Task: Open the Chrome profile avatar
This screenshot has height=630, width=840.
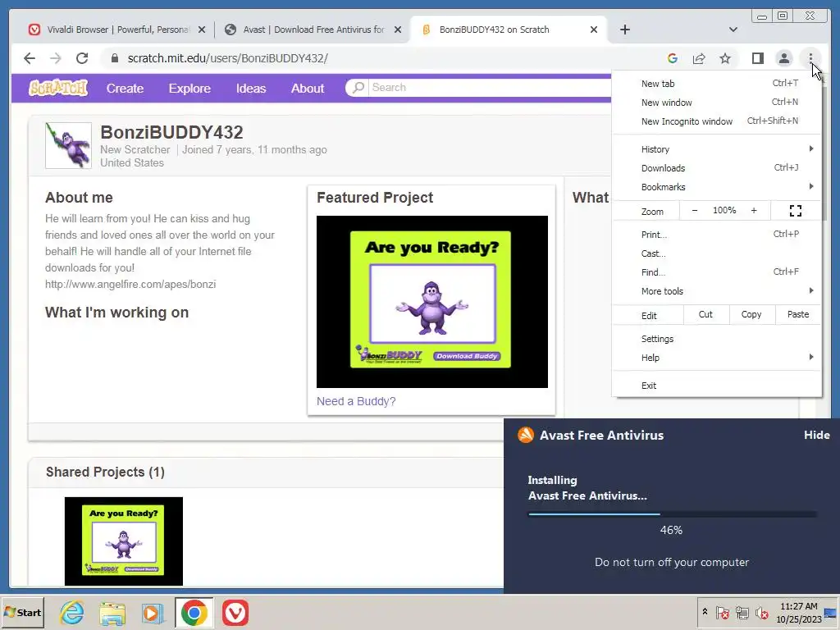Action: (x=783, y=58)
